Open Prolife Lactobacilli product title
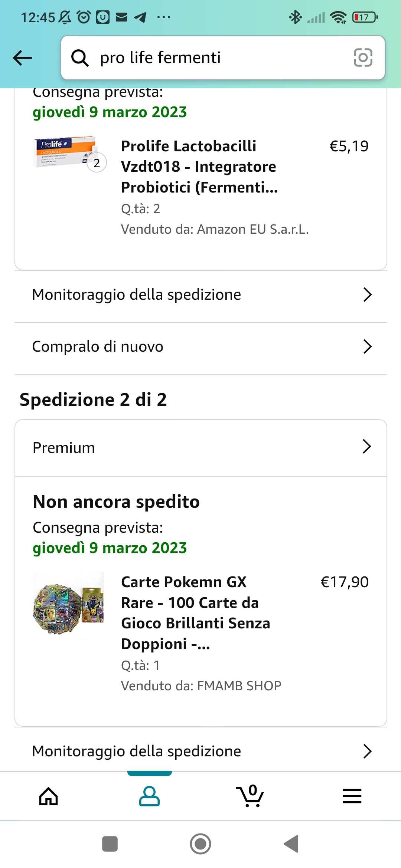The image size is (401, 868). (x=199, y=167)
